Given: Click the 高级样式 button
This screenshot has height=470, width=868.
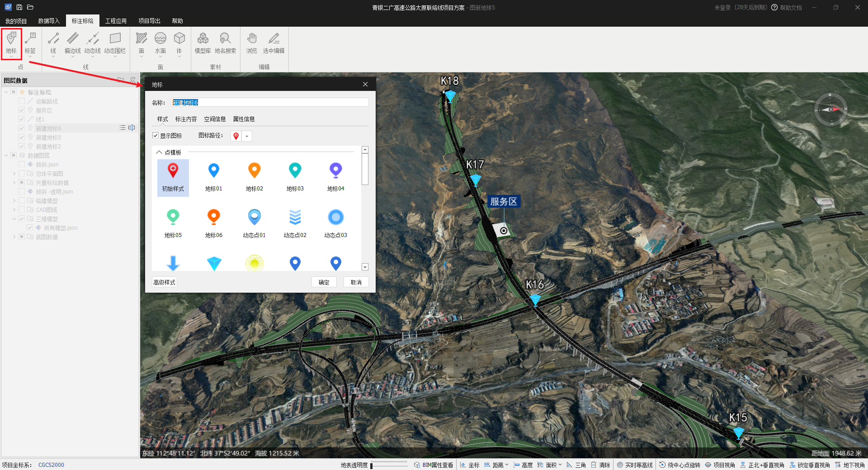Looking at the screenshot, I should pos(164,282).
